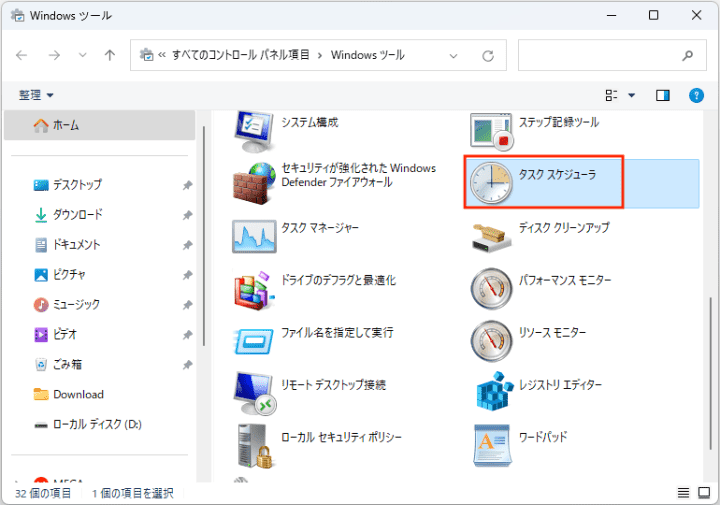The image size is (720, 505).
Task: Select the リモート デスクトップ接続 icon
Action: [254, 393]
